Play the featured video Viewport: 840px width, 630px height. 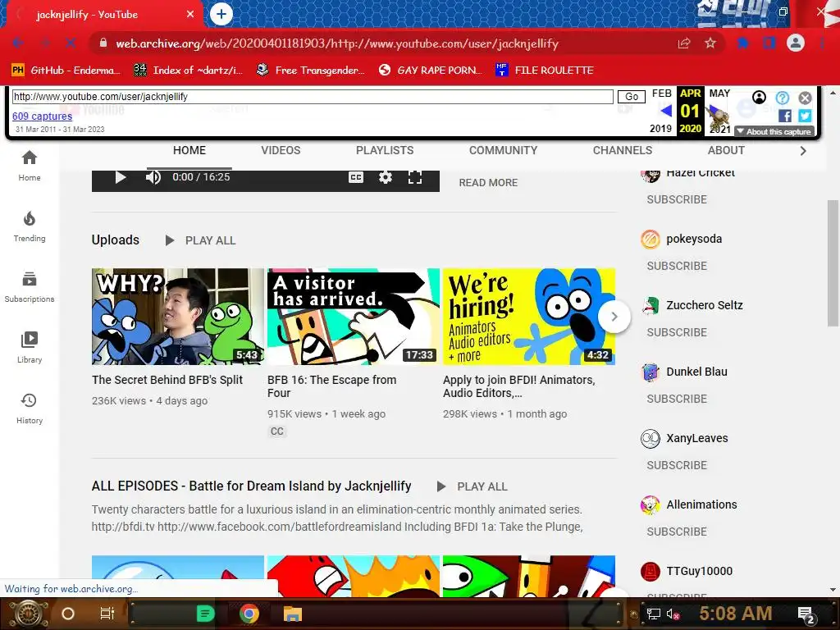pos(121,177)
